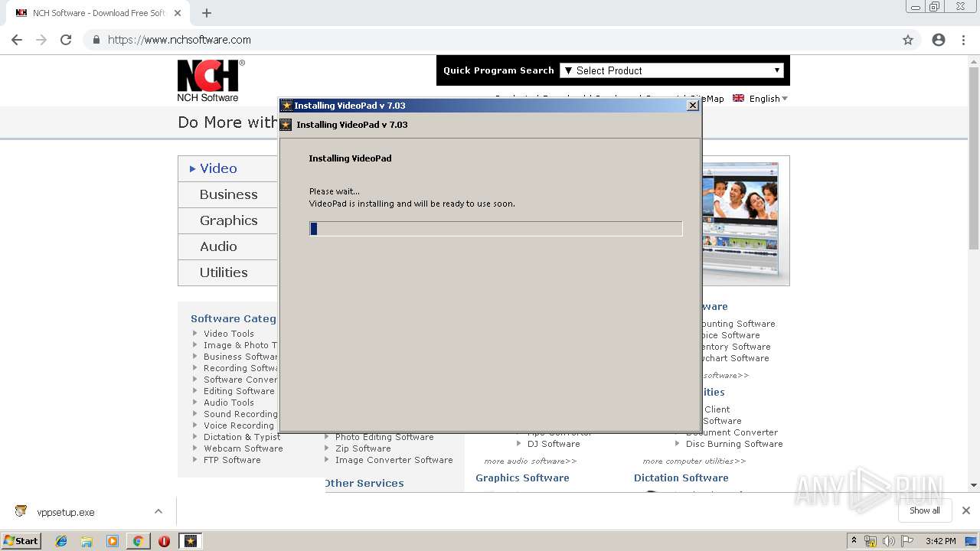The width and height of the screenshot is (980, 551).
Task: Open media player taskbar icon
Action: (x=113, y=541)
